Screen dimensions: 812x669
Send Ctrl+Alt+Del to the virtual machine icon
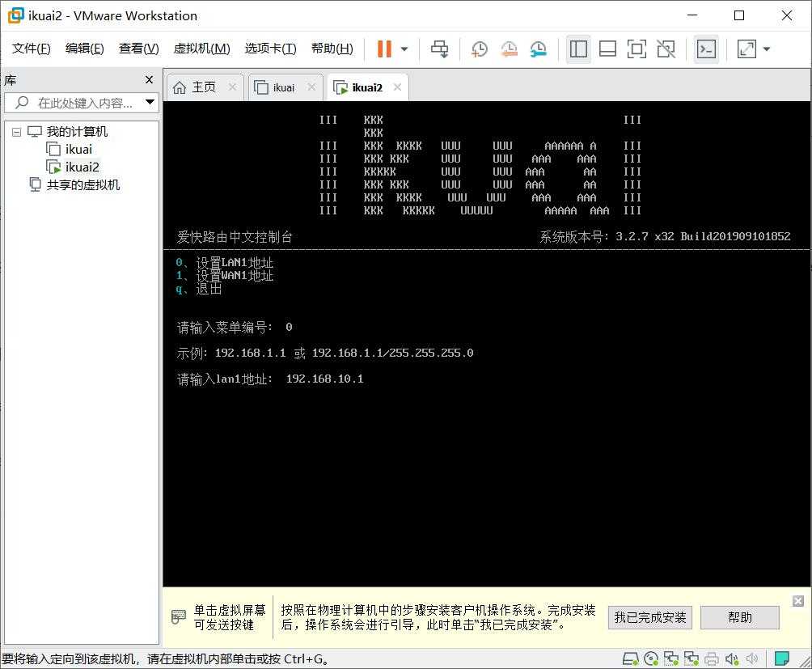pos(440,49)
